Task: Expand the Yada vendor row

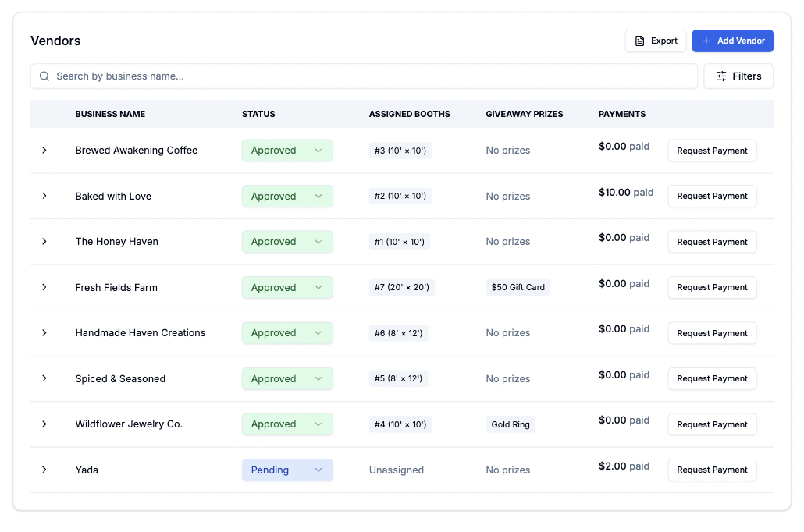Action: pyautogui.click(x=44, y=470)
